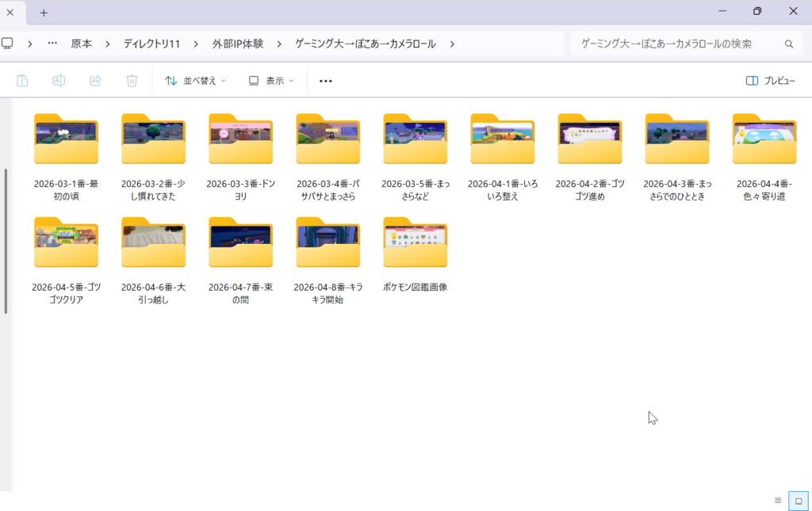Click the delete trash can icon
Screen dimensions: 812x511
132,81
